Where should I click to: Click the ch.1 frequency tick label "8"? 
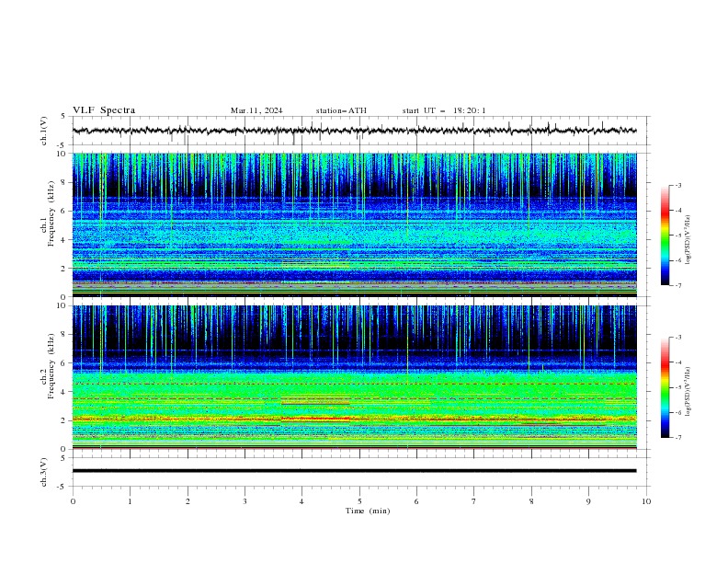point(63,182)
